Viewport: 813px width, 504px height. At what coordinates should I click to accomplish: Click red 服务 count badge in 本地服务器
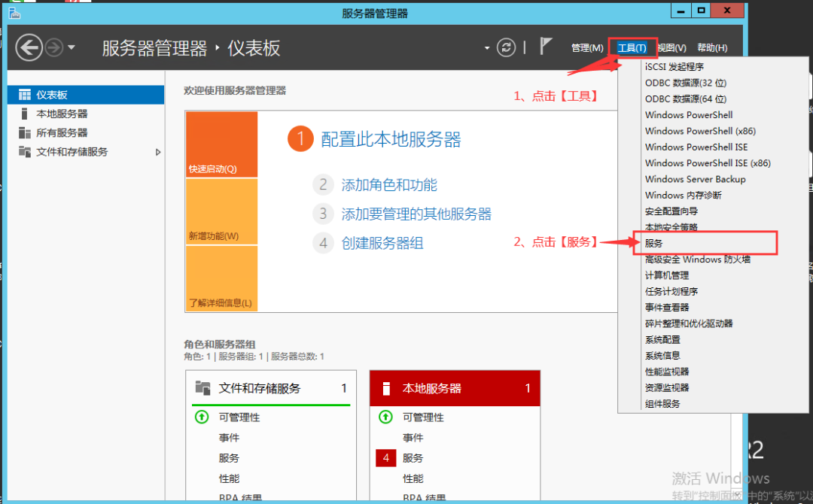(x=385, y=458)
